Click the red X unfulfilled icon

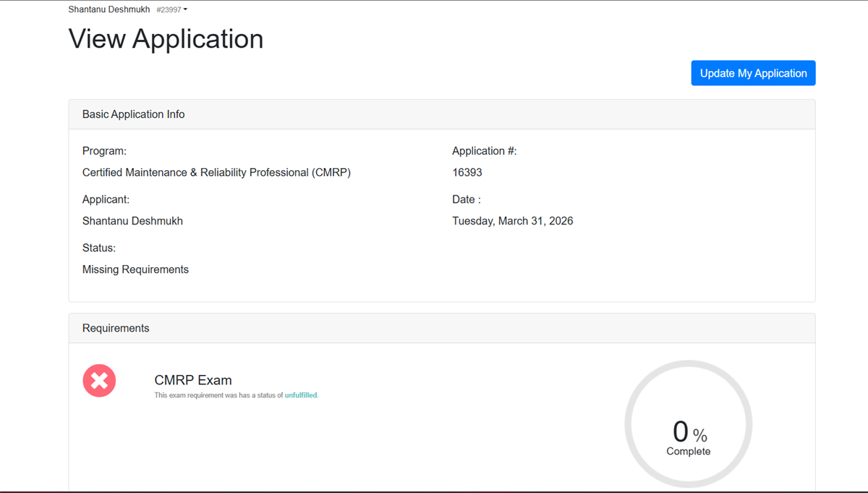[x=99, y=380]
